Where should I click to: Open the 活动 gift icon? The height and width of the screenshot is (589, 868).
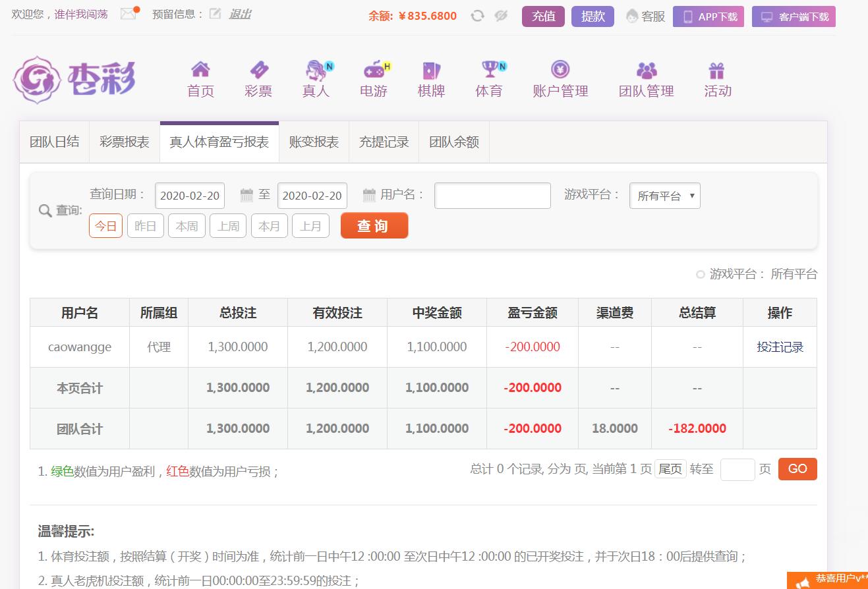coord(717,70)
